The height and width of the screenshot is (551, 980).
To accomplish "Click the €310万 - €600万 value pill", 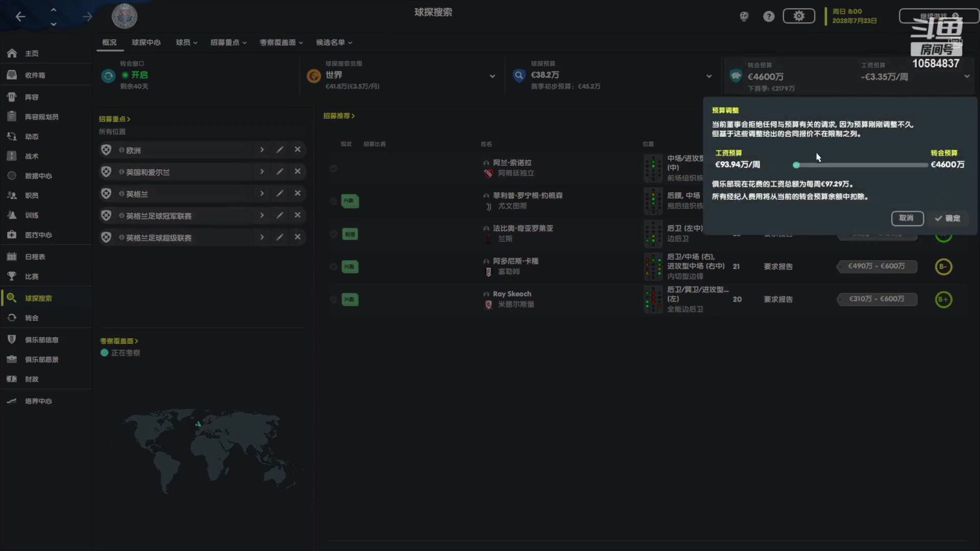I will click(x=877, y=299).
